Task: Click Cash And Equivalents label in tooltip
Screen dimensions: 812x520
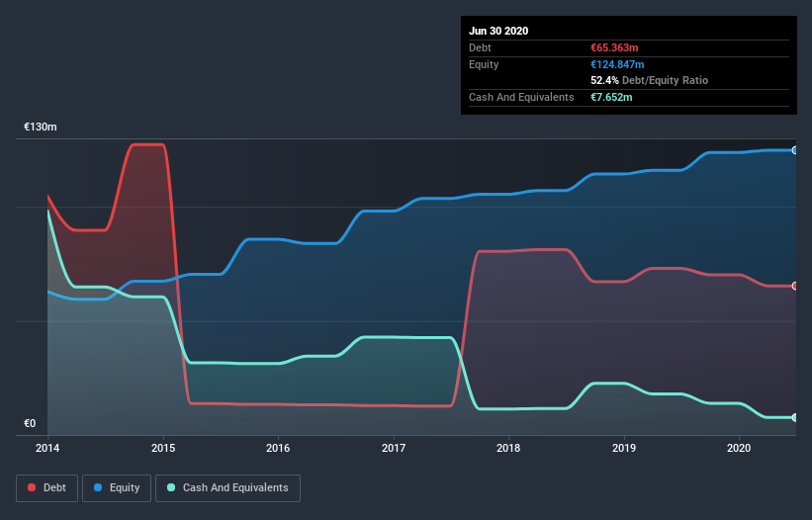Action: point(521,97)
